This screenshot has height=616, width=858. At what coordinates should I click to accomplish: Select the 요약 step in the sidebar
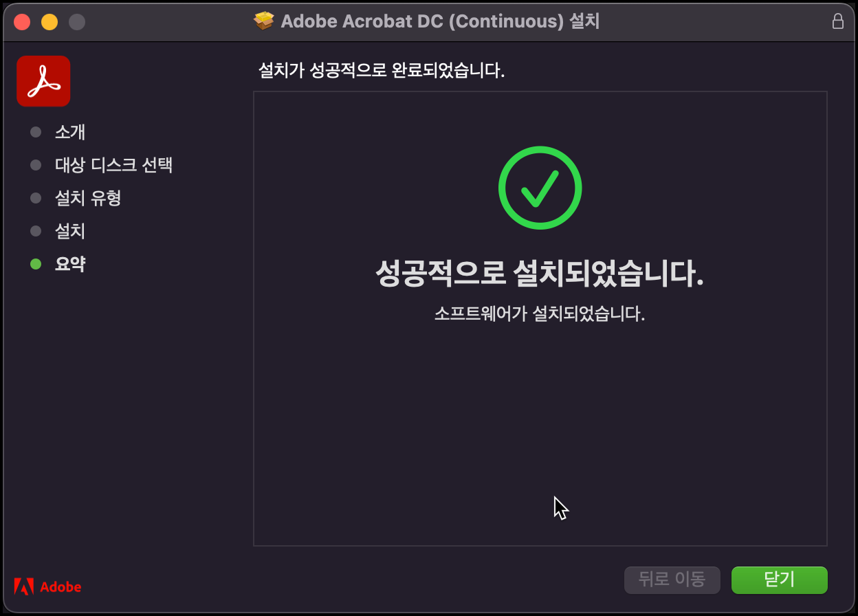coord(69,264)
